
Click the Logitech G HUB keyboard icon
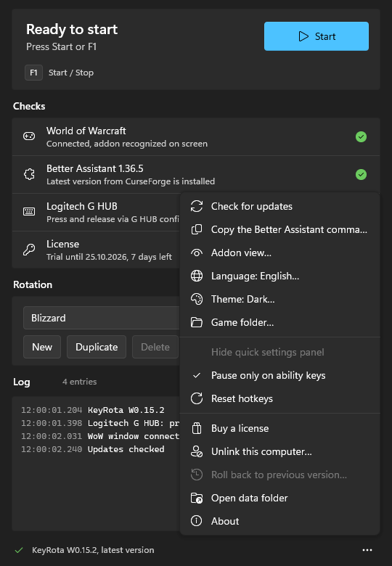pos(29,212)
